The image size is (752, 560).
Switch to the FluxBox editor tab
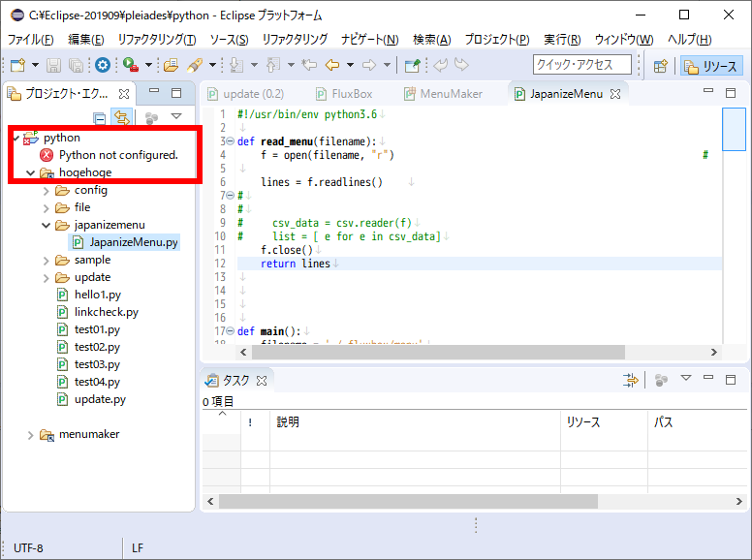point(344,94)
